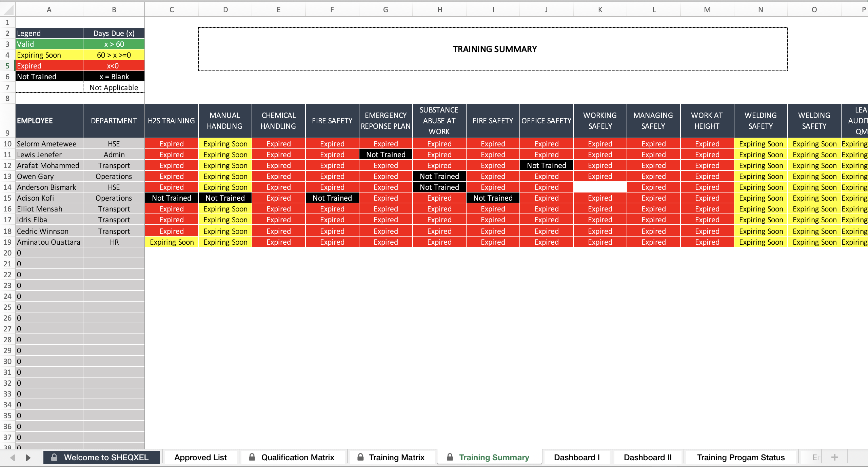Click Selorm Ametewee's Expired H2S cell
The height and width of the screenshot is (467, 868).
pos(172,144)
